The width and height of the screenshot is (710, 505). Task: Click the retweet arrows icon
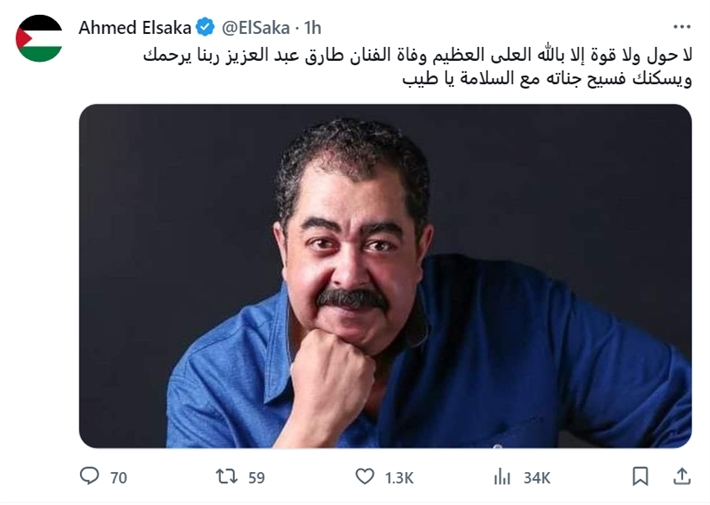coord(226,477)
